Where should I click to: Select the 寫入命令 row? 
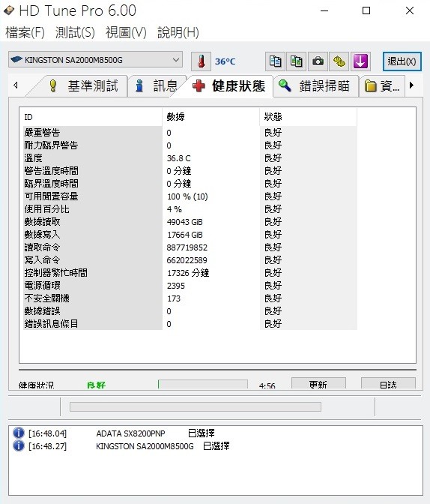(x=190, y=260)
